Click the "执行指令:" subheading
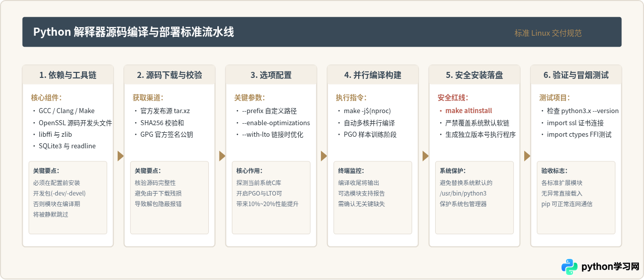The image size is (644, 280). [x=351, y=98]
